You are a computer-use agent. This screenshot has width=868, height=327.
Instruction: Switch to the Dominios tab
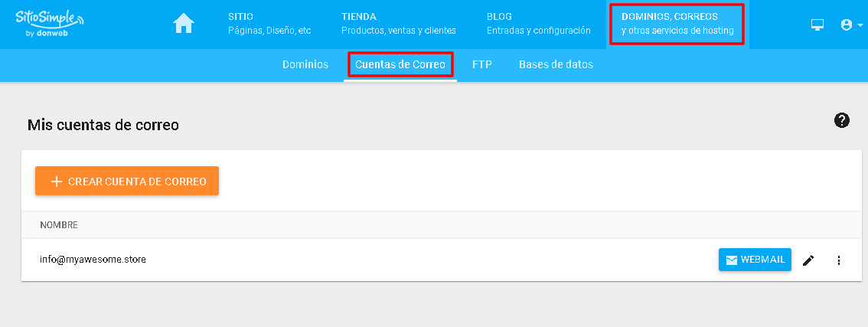click(x=305, y=64)
